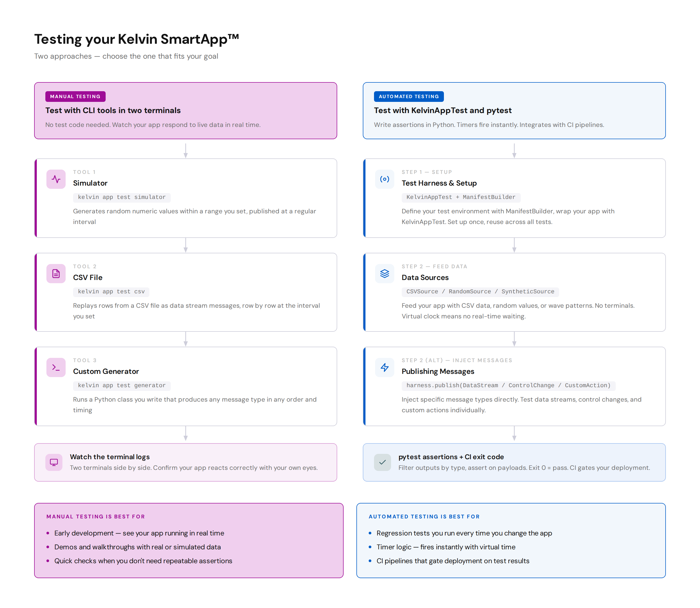Click the 'KelvinAppTest + ManifestBuilder' code chip
This screenshot has height=608, width=700.
point(461,197)
